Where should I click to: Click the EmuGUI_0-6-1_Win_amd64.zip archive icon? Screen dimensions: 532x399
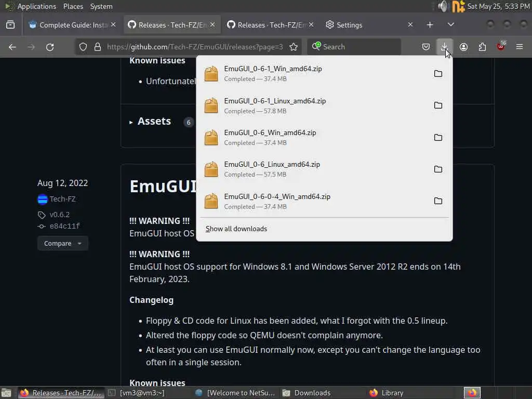click(211, 74)
